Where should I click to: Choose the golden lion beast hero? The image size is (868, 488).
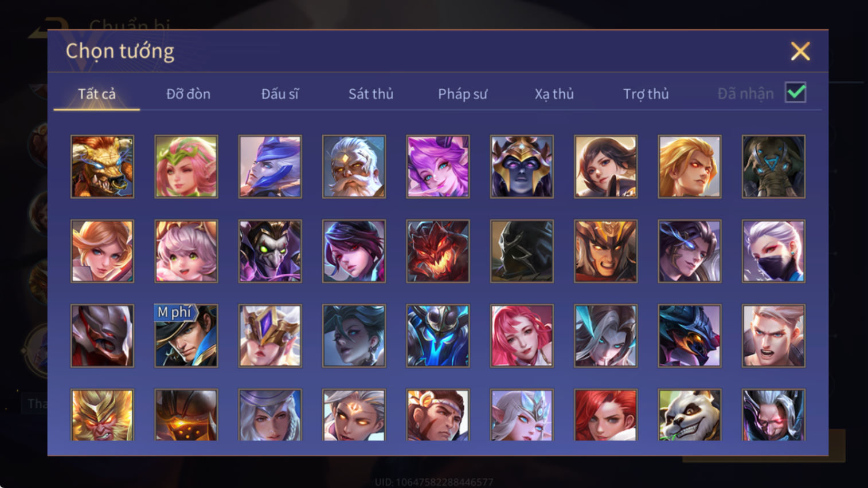click(103, 167)
